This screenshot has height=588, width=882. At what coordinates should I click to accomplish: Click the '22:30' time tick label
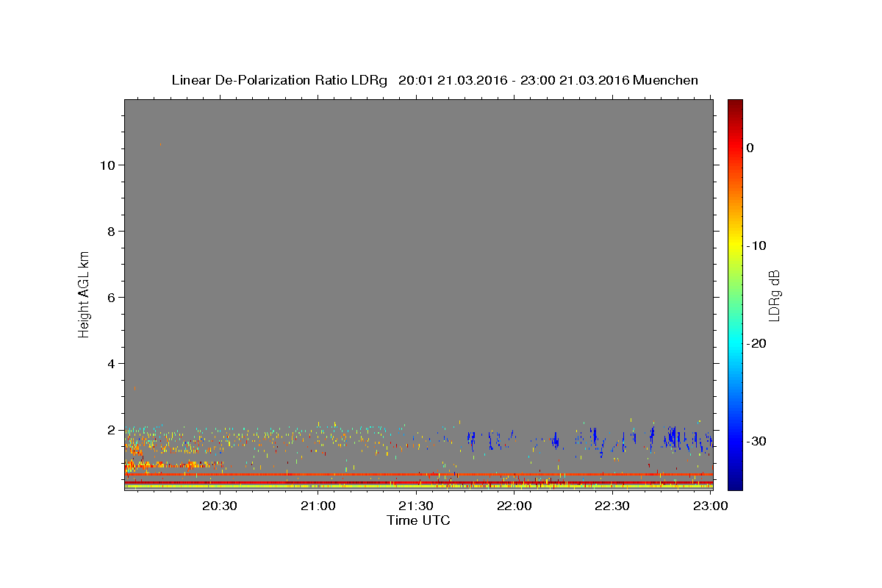click(x=612, y=506)
